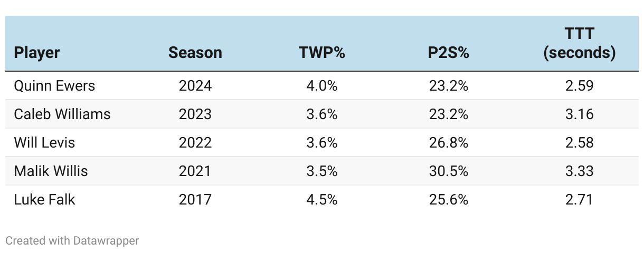Open the Created with Datawrapper link
This screenshot has width=644, height=253.
(72, 241)
